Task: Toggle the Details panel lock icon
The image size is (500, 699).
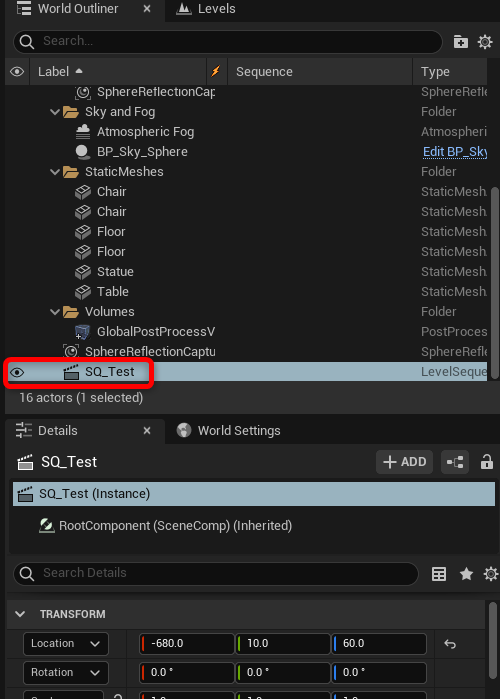Action: tap(487, 462)
